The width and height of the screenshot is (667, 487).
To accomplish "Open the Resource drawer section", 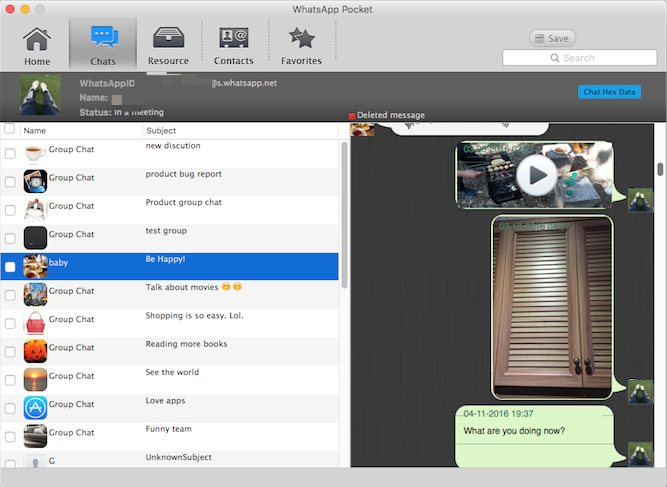I will click(168, 46).
